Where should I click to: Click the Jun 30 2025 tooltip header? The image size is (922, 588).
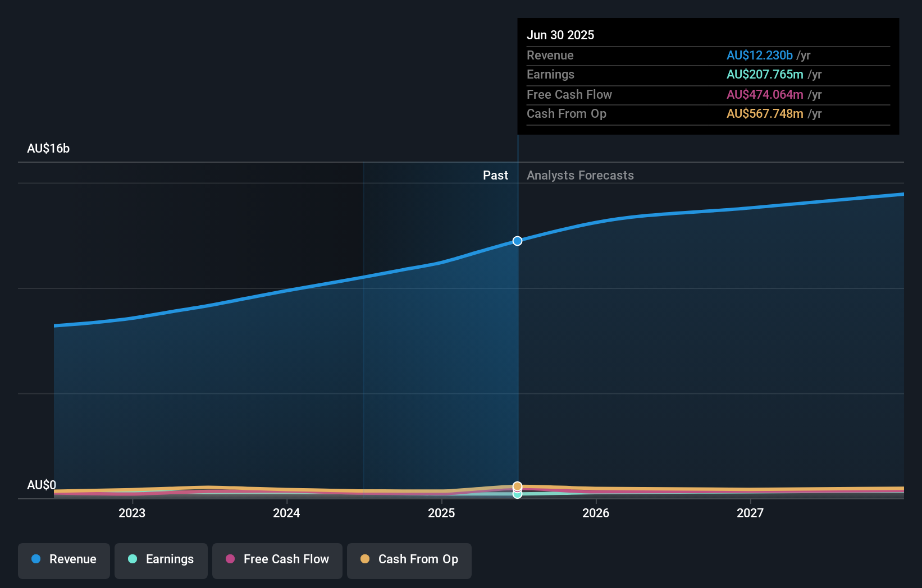coord(560,35)
